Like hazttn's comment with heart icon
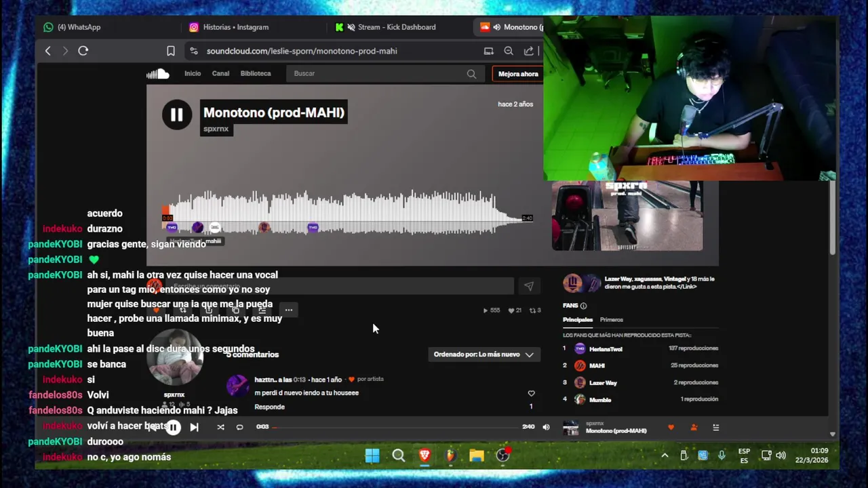Screen dimensions: 868x488 point(531,393)
